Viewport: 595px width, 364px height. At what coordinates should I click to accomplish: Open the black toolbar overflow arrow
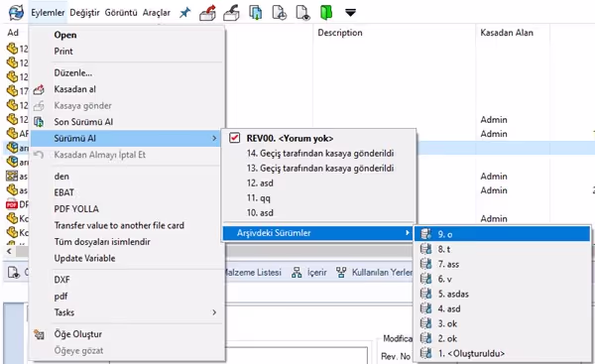pos(350,13)
